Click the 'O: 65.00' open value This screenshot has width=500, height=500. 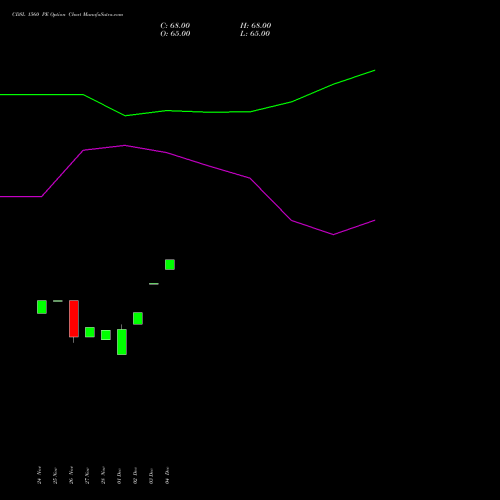point(175,34)
